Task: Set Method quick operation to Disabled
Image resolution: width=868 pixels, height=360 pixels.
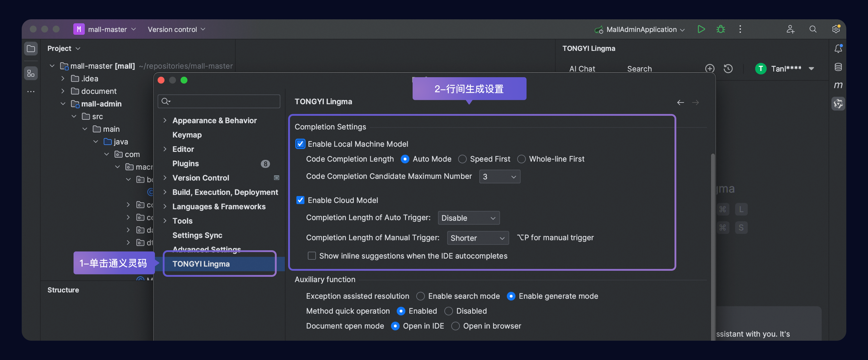Action: click(448, 311)
